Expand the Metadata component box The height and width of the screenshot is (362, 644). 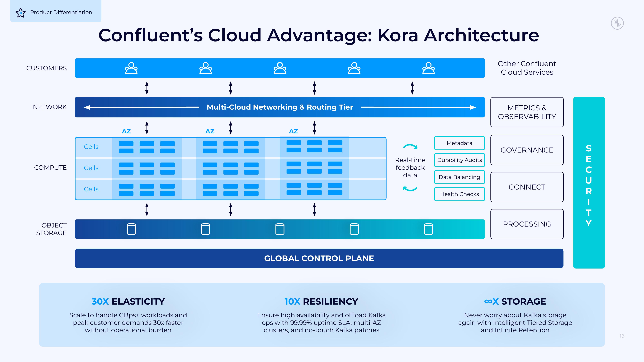[459, 142]
